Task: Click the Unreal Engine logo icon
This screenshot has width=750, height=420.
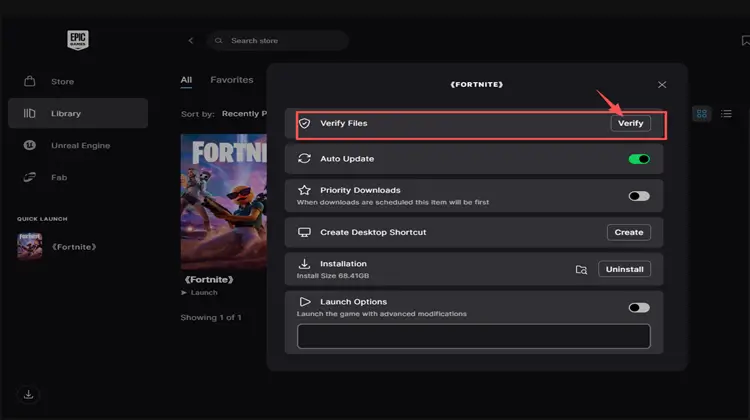Action: [x=30, y=145]
